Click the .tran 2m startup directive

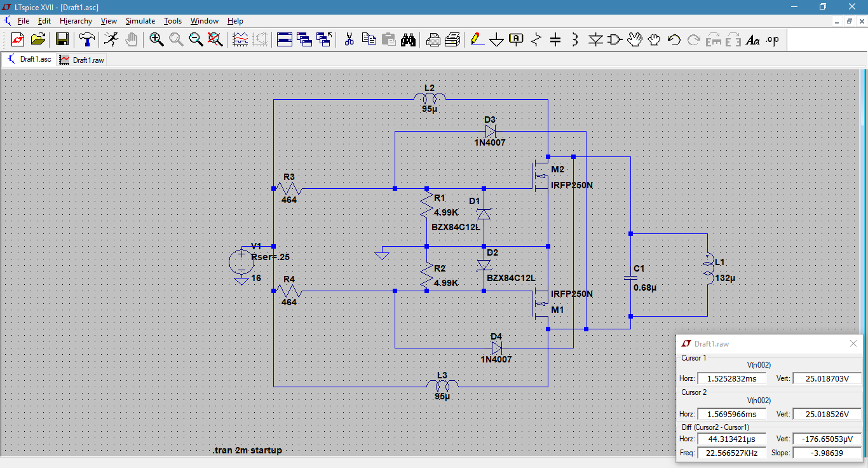[247, 450]
